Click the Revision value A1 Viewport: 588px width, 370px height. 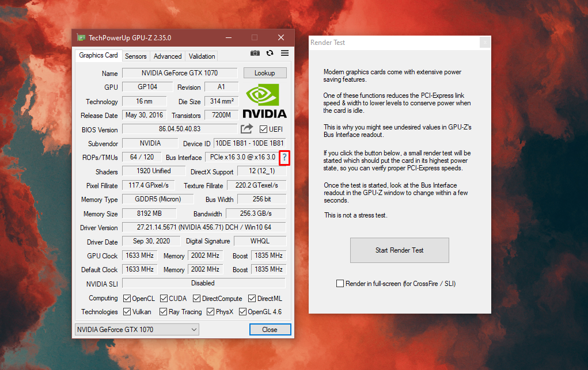(221, 87)
